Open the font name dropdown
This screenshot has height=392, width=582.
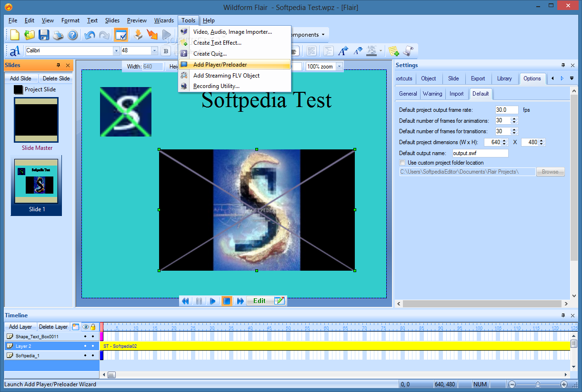pos(116,50)
